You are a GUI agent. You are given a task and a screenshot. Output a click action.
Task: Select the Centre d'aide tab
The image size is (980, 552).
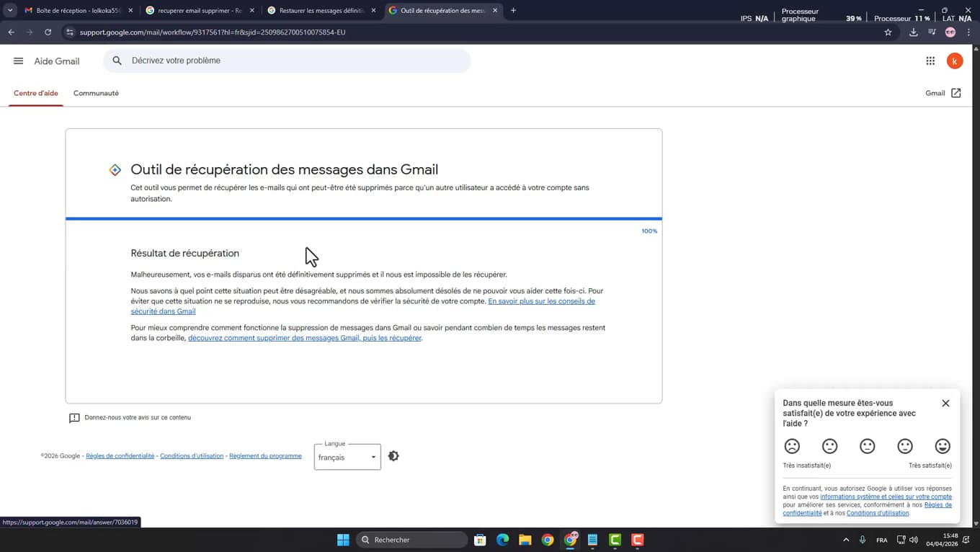point(36,94)
